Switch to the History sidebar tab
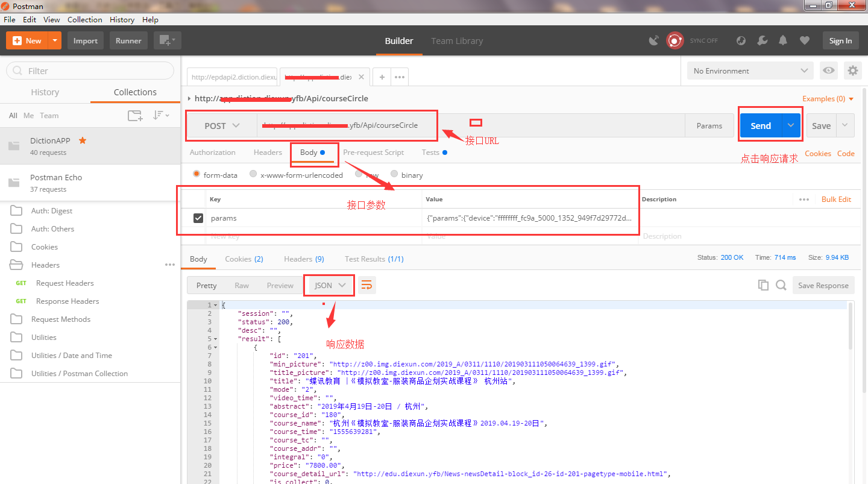This screenshot has width=868, height=484. tap(45, 92)
